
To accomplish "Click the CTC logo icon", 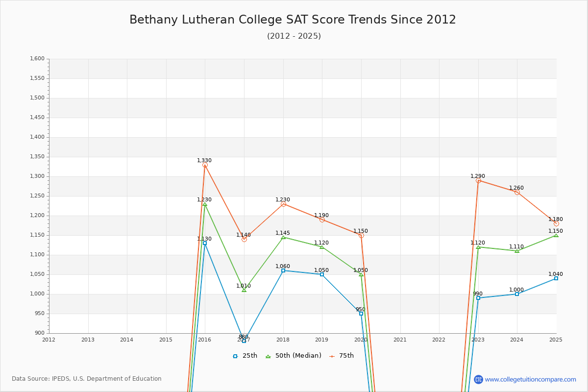I will tap(478, 379).
